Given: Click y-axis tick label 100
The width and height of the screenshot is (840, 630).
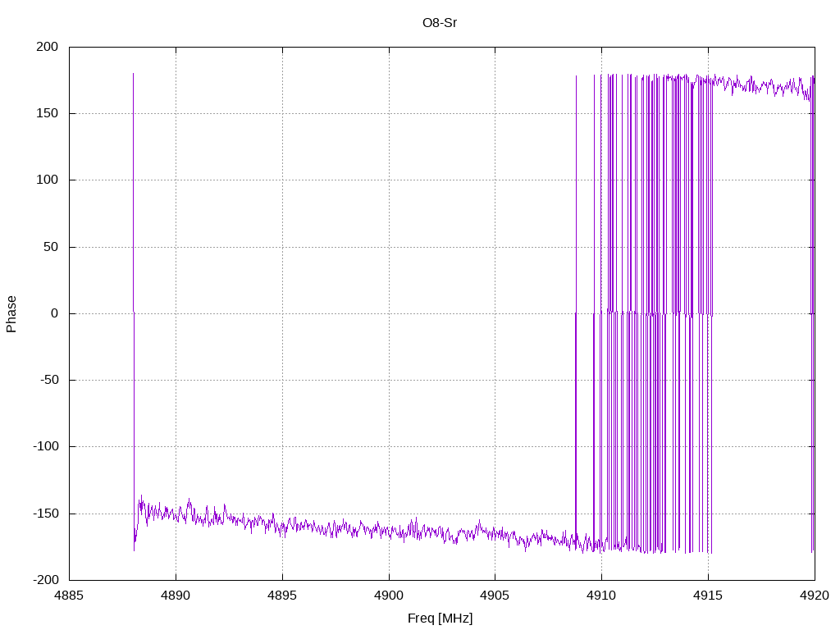Looking at the screenshot, I should click(47, 180).
